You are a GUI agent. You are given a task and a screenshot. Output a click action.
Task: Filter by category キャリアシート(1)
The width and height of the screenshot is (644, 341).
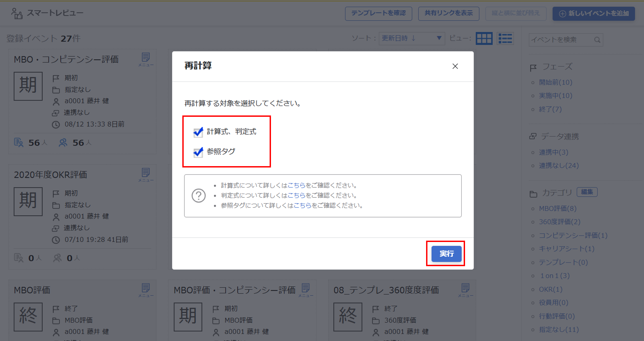[567, 249]
